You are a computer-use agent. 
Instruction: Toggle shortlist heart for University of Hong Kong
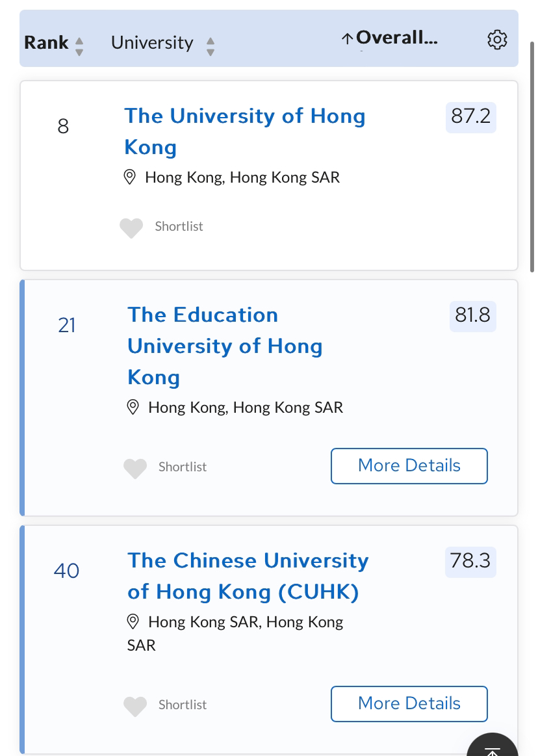coord(131,228)
